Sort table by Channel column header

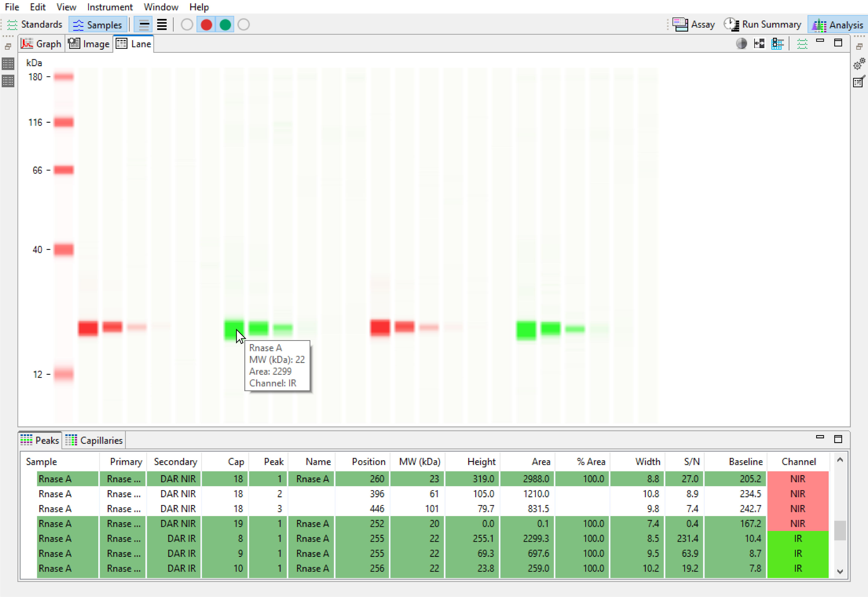(798, 462)
